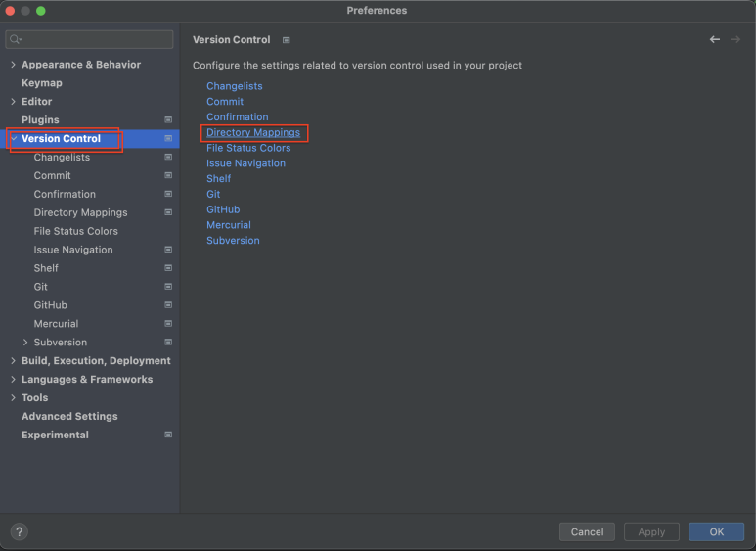Expand Languages & Frameworks section
Viewport: 756px width, 551px height.
pos(13,379)
